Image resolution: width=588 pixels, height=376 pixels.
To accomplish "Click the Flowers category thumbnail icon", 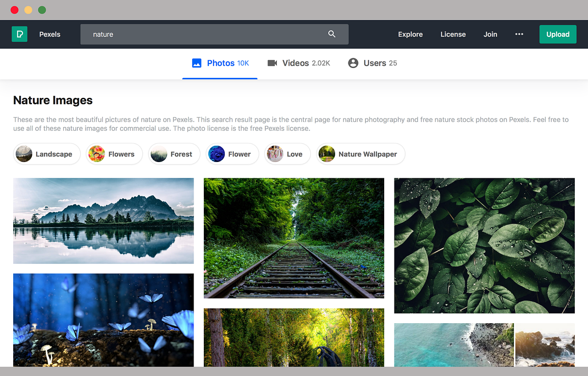I will click(96, 154).
